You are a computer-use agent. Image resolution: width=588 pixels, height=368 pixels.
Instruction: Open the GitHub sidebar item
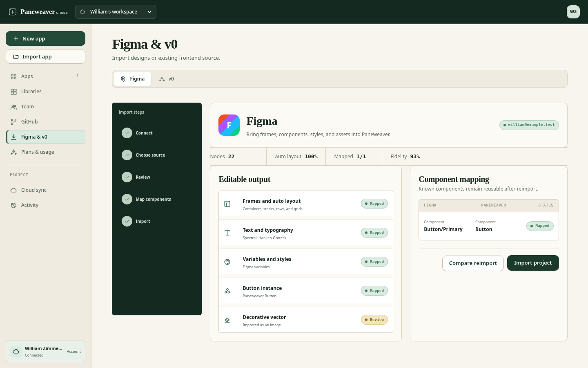pos(45,122)
